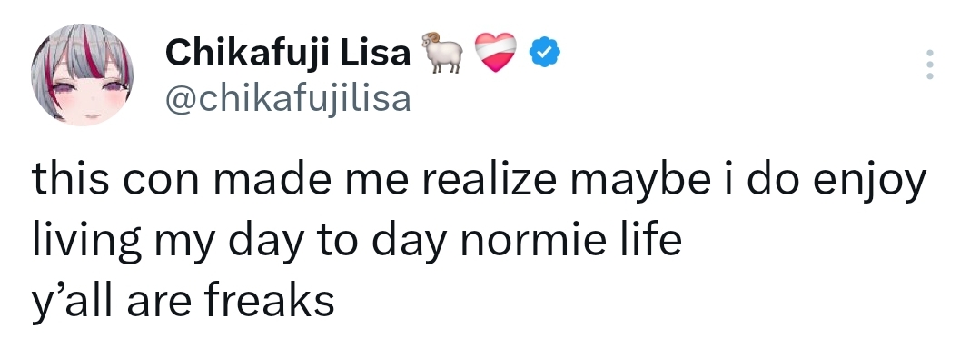The width and height of the screenshot is (980, 339).
Task: Open the three-dot more options menu
Action: 929,65
